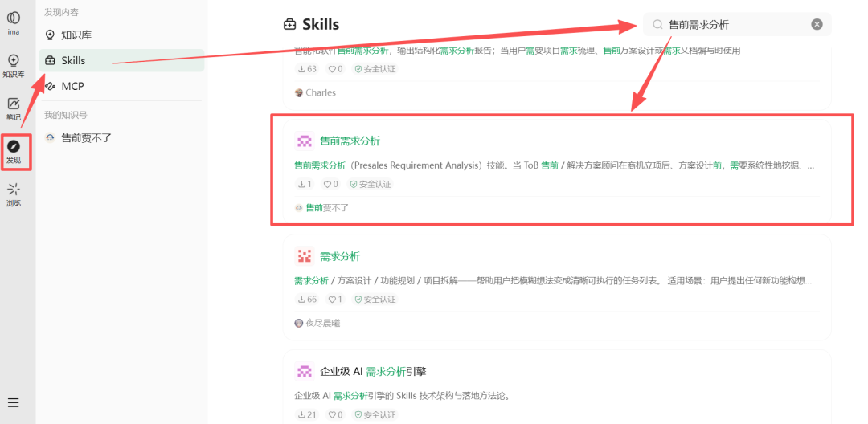This screenshot has height=424, width=868.
Task: Click download count 63 on Charles card
Action: [307, 69]
